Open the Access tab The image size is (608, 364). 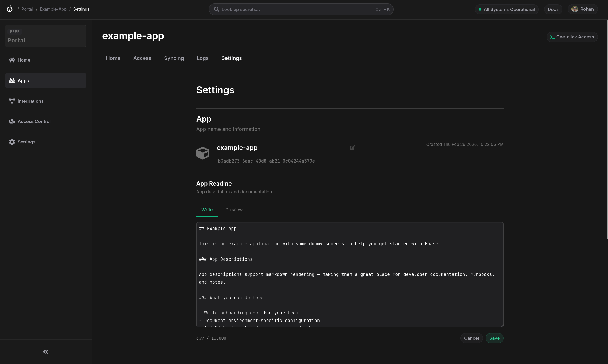click(142, 58)
